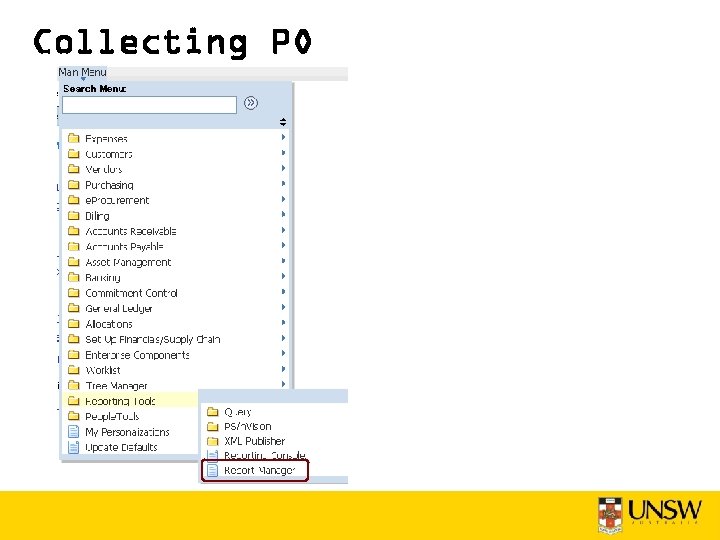Viewport: 720px width, 540px height.
Task: Open the Query submenu entry
Action: pyautogui.click(x=237, y=412)
